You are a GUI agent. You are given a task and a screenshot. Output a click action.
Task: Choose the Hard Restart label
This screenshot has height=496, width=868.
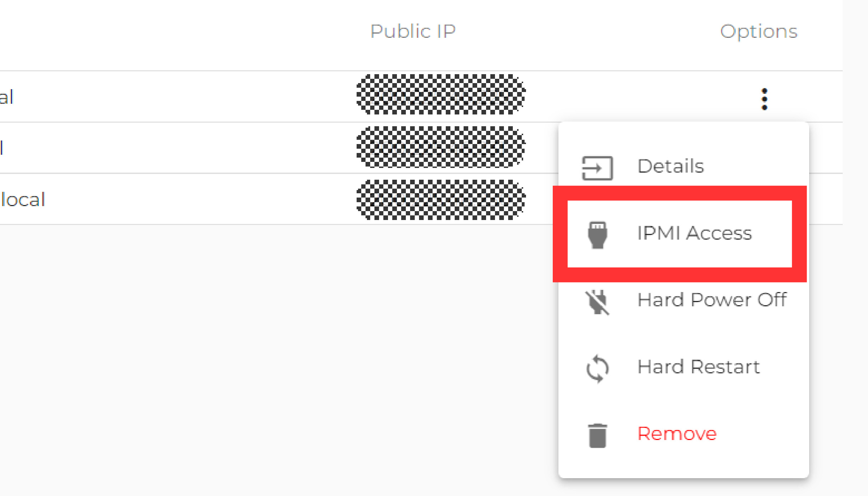click(699, 367)
